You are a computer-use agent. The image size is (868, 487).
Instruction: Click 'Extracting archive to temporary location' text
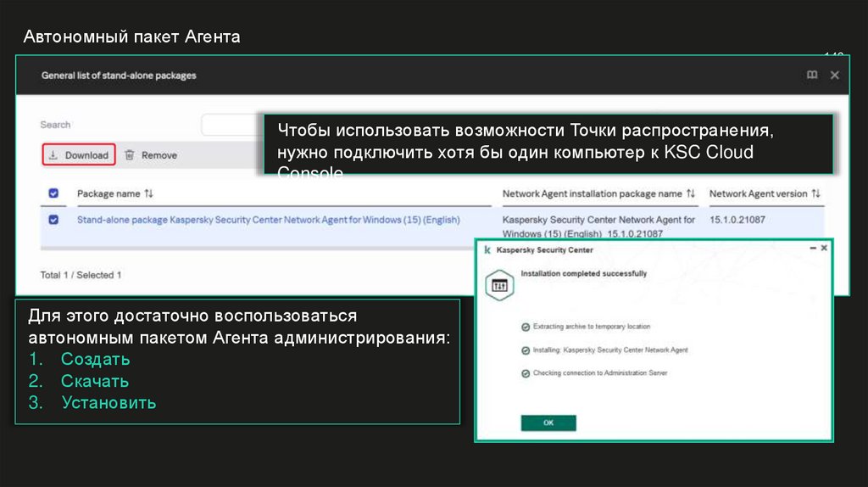[591, 327]
